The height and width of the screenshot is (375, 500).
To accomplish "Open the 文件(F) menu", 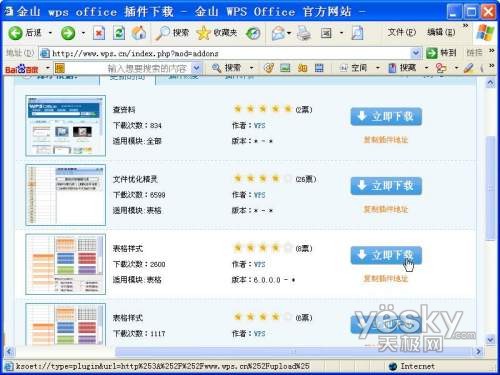I will [x=402, y=32].
